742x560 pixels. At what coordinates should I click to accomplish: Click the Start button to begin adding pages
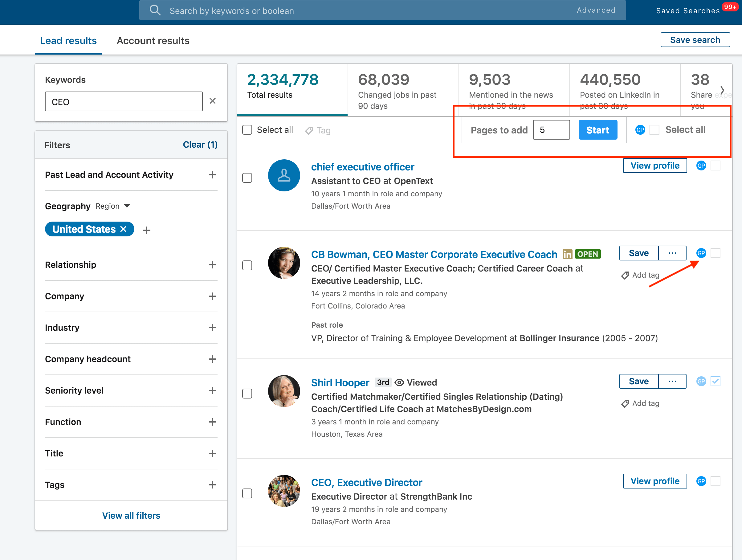(597, 129)
